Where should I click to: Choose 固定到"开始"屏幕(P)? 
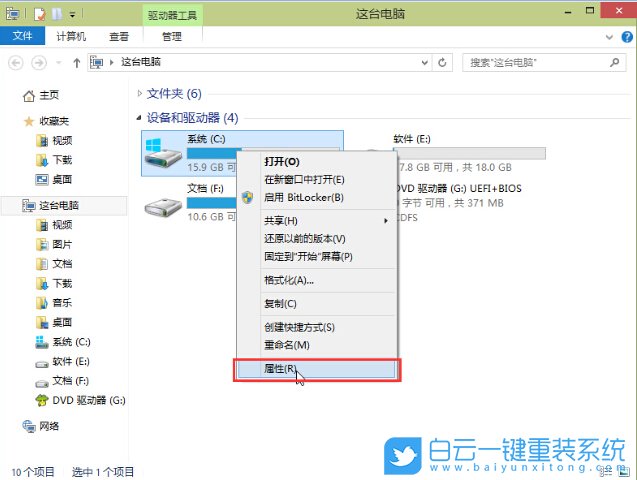316,256
